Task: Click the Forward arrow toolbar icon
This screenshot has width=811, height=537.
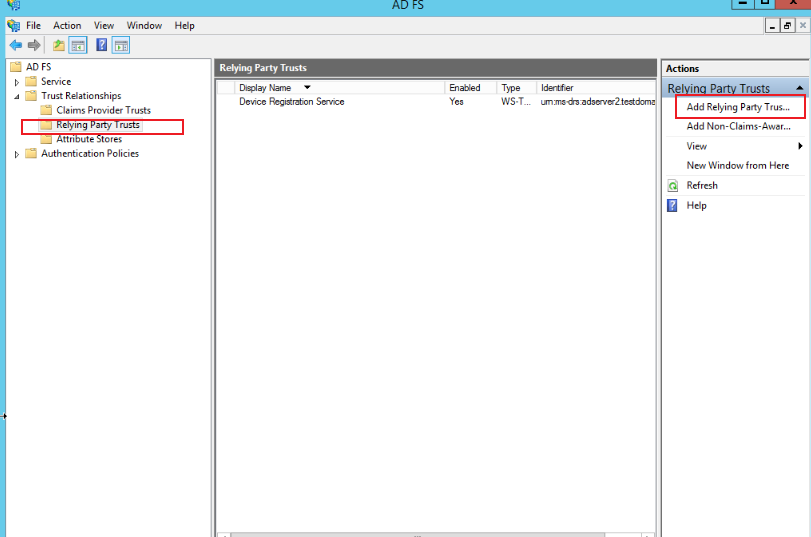Action: (x=34, y=46)
